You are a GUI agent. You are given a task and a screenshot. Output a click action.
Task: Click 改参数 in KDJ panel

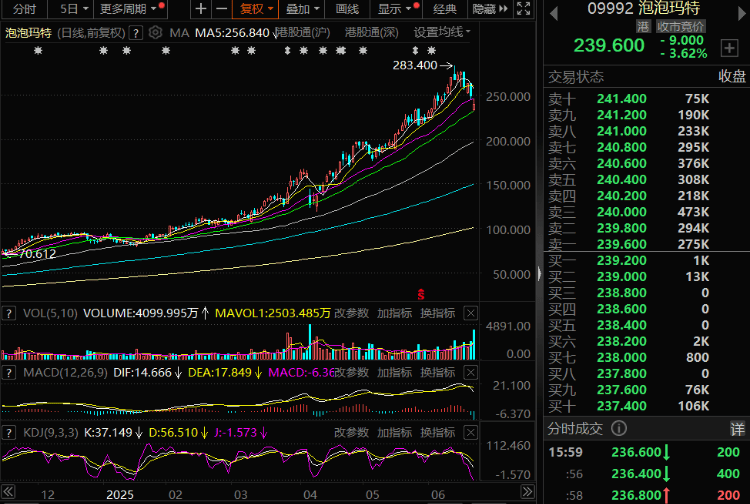(x=351, y=433)
